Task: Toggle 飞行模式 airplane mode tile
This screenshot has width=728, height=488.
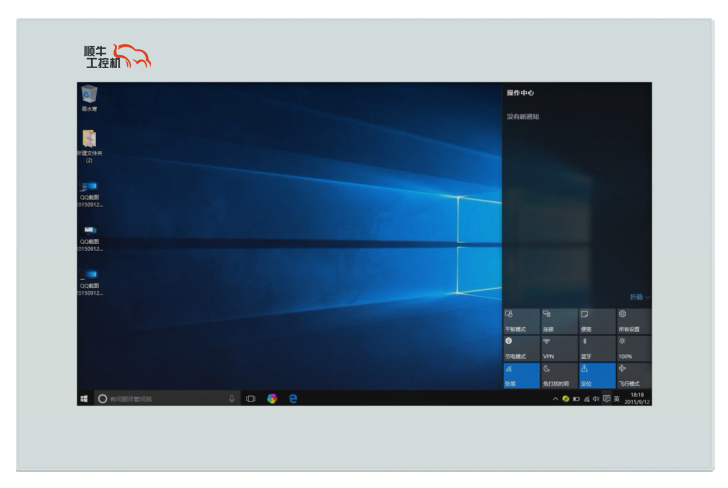Action: 634,376
